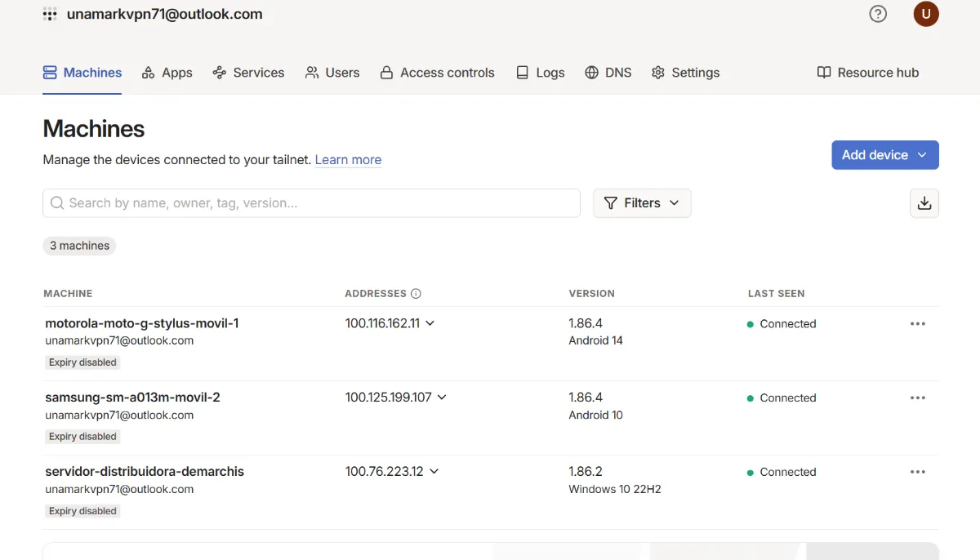Click the Machine column header
Viewport: 980px width, 560px height.
point(68,294)
